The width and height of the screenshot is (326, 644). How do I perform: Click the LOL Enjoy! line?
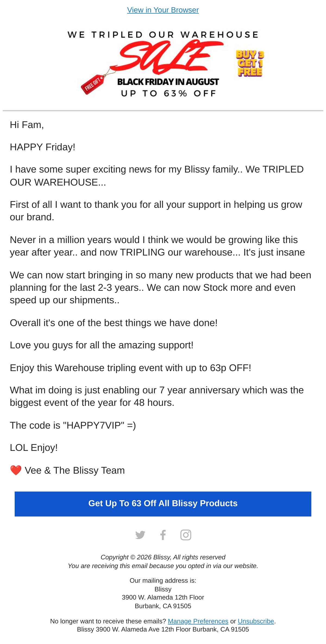point(34,448)
